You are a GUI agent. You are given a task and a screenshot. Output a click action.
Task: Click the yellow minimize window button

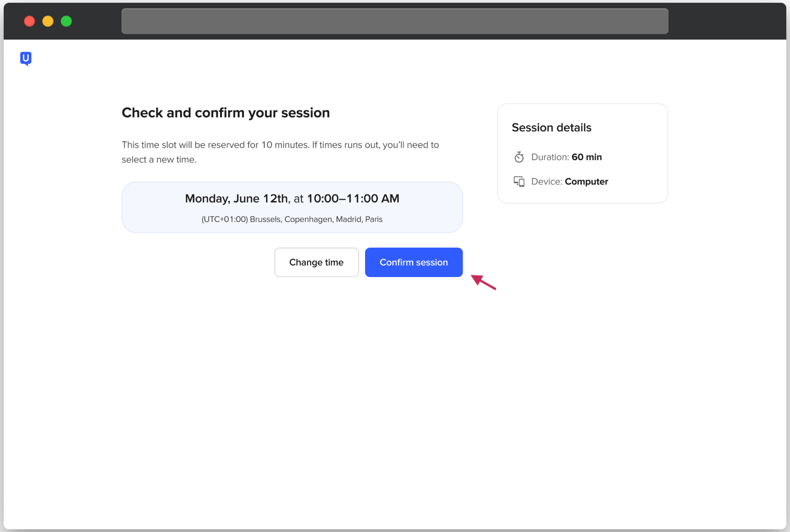(48, 21)
